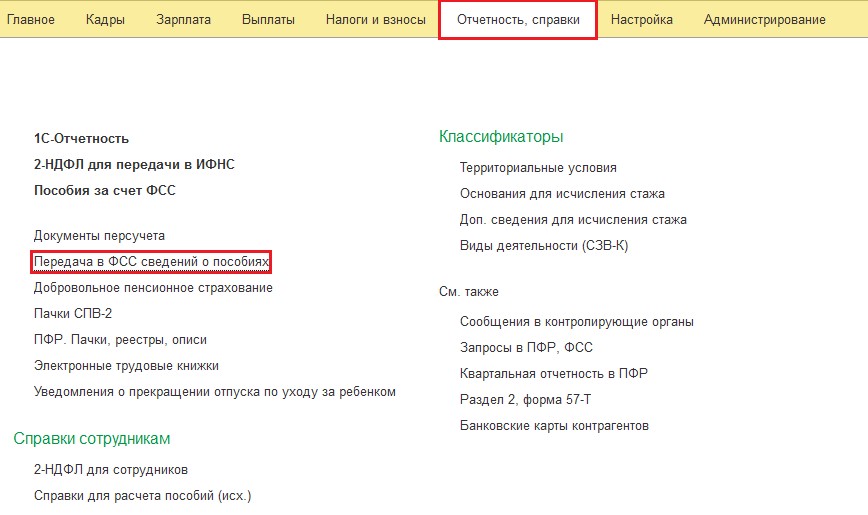This screenshot has height=515, width=868.
Task: Open the Зарплата section tab
Action: click(184, 20)
